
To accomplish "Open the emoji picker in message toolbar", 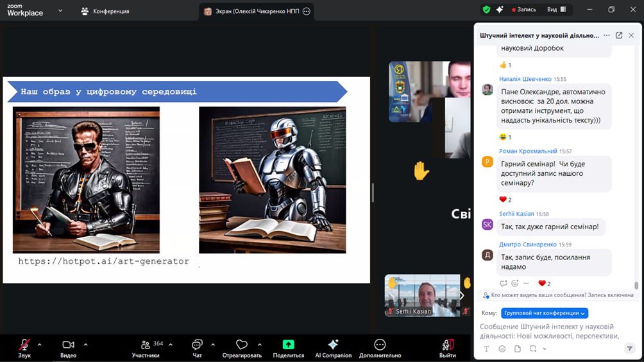I will 502,349.
